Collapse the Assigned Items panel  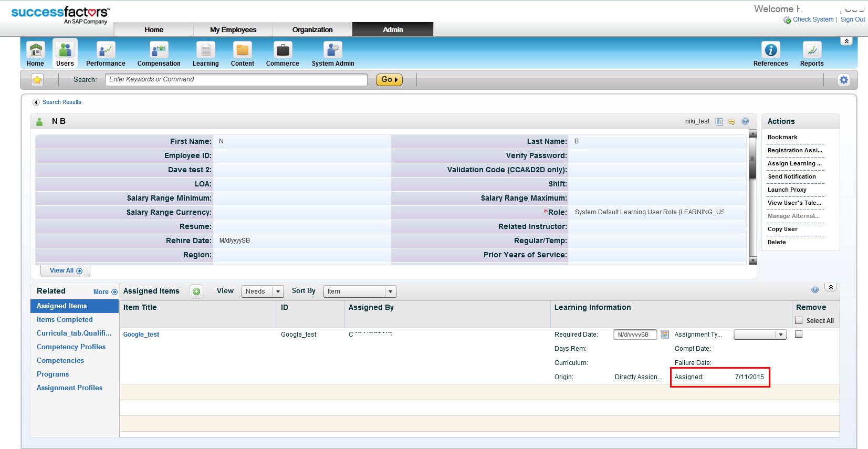click(x=831, y=287)
